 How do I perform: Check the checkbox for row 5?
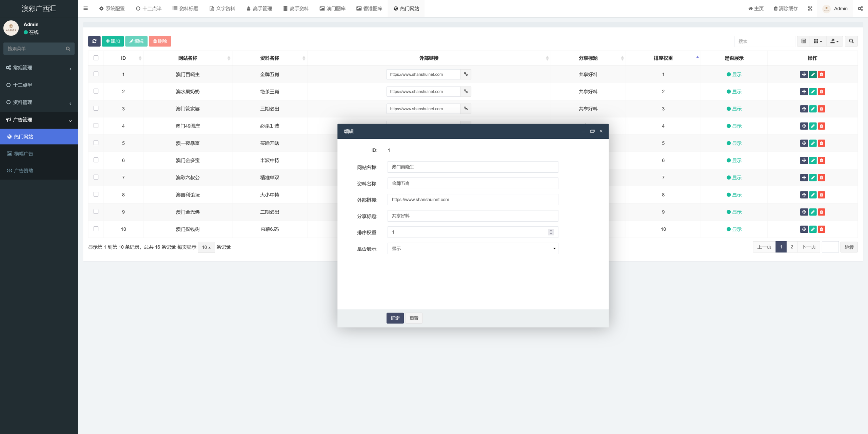pos(96,143)
